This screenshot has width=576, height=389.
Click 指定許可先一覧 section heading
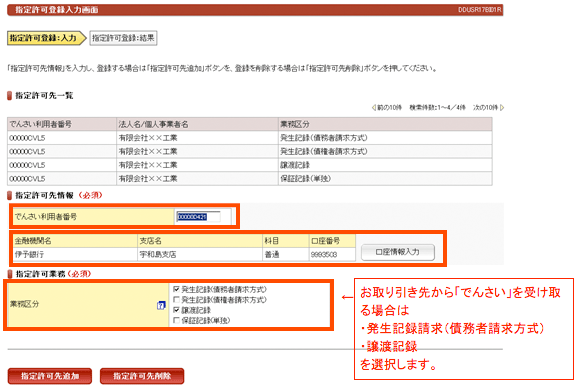pyautogui.click(x=44, y=96)
